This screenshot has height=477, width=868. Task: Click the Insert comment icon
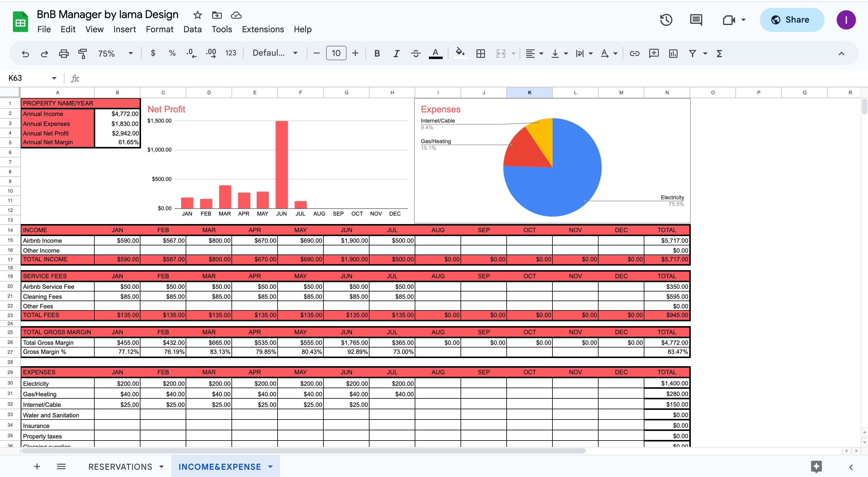(653, 53)
